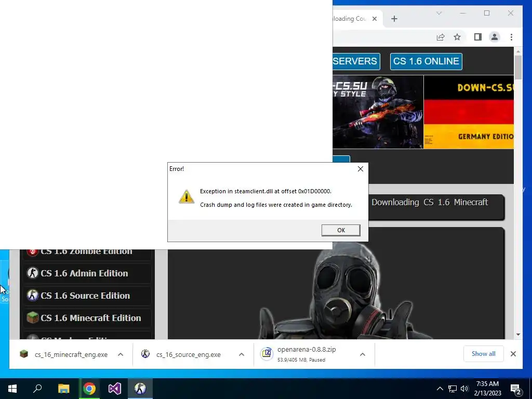Open Chrome three-dot menu
Screen dimensions: 532x399
pos(511,37)
